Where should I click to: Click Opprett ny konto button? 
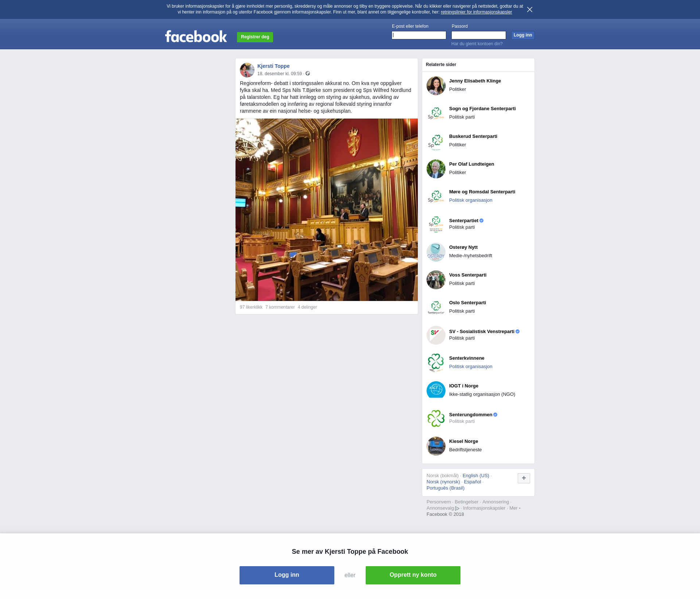click(413, 575)
